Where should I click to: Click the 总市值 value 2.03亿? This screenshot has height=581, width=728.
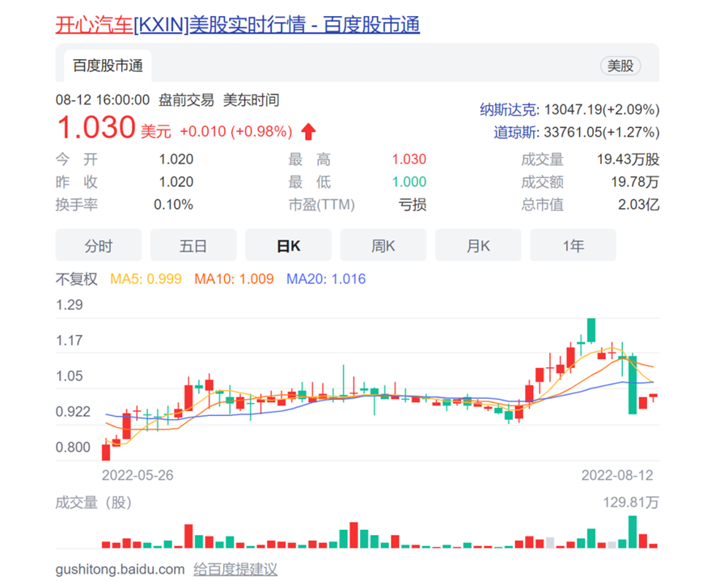638,205
